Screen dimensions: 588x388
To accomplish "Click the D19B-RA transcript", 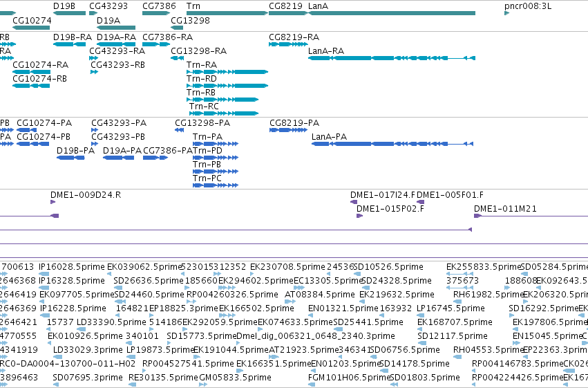I will [69, 44].
